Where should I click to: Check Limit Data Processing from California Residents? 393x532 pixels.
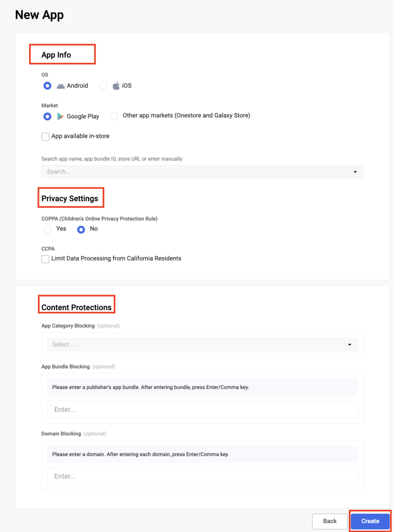click(x=45, y=258)
